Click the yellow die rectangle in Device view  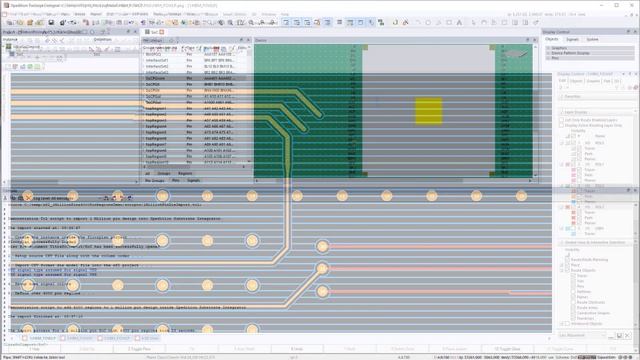coord(429,111)
